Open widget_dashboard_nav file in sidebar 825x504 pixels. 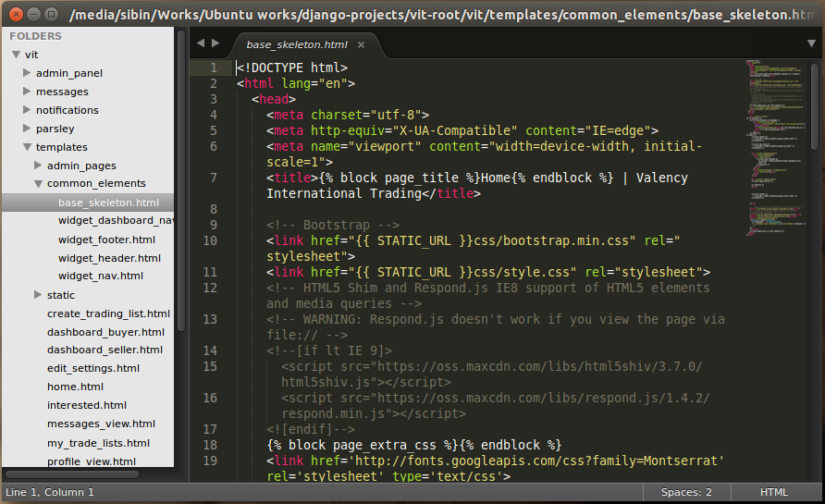point(116,220)
